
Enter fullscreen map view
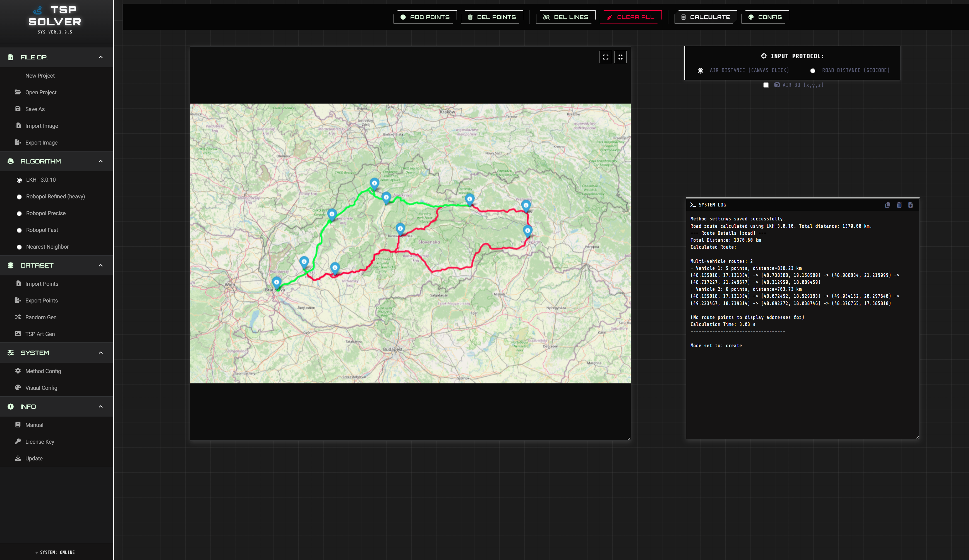click(606, 57)
